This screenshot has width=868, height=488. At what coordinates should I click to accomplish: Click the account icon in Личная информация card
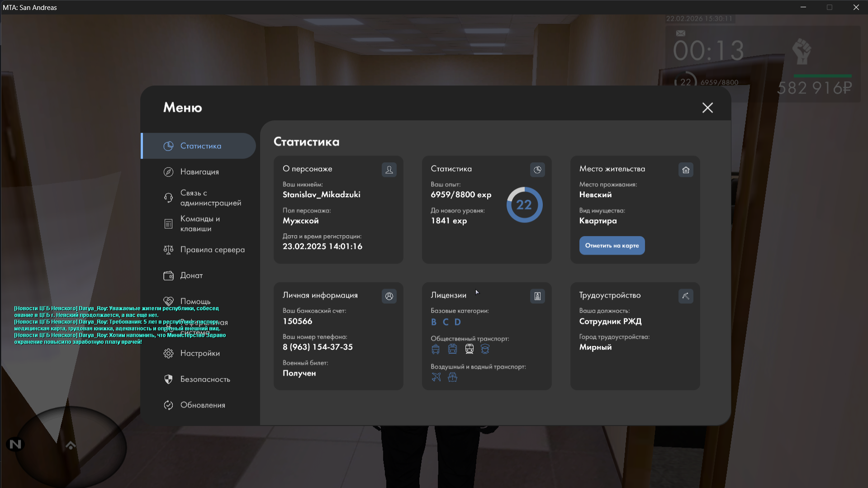389,296
